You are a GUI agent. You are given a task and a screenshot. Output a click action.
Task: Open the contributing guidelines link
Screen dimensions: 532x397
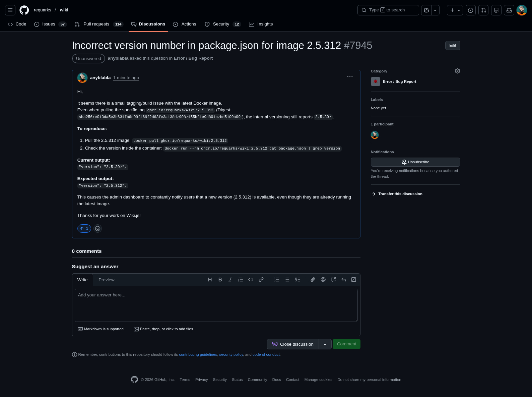click(198, 355)
